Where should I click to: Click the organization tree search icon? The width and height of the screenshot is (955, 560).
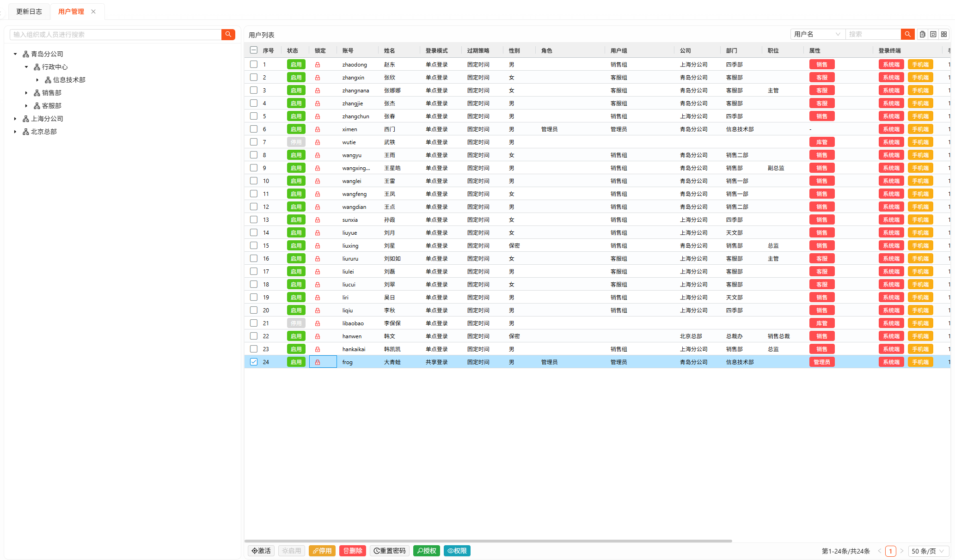point(228,35)
